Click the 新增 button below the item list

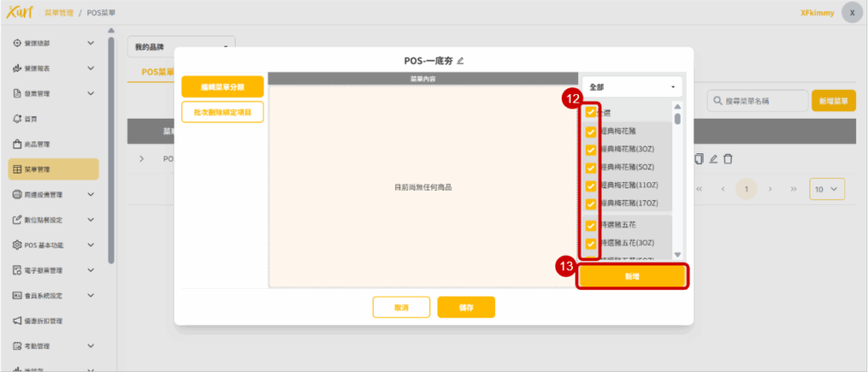632,277
